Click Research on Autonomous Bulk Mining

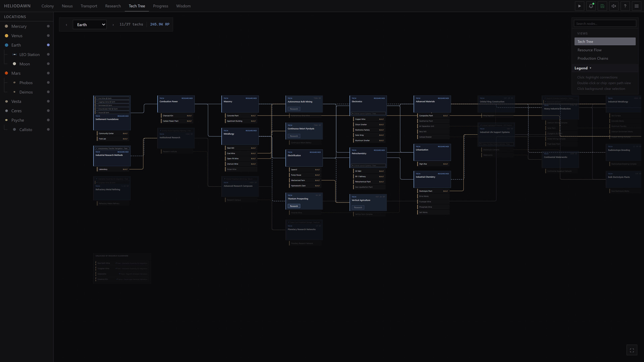tap(294, 109)
